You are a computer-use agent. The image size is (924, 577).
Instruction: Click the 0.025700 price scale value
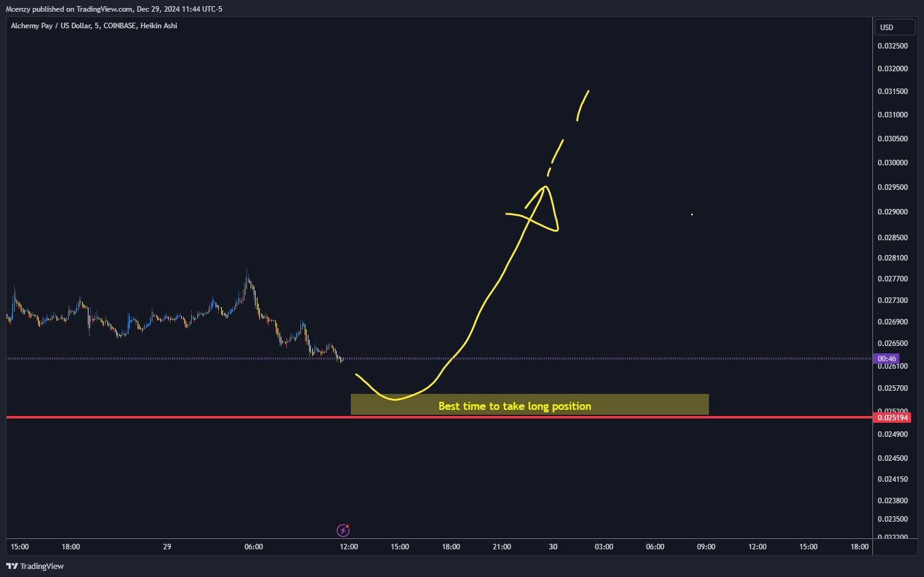pos(893,388)
